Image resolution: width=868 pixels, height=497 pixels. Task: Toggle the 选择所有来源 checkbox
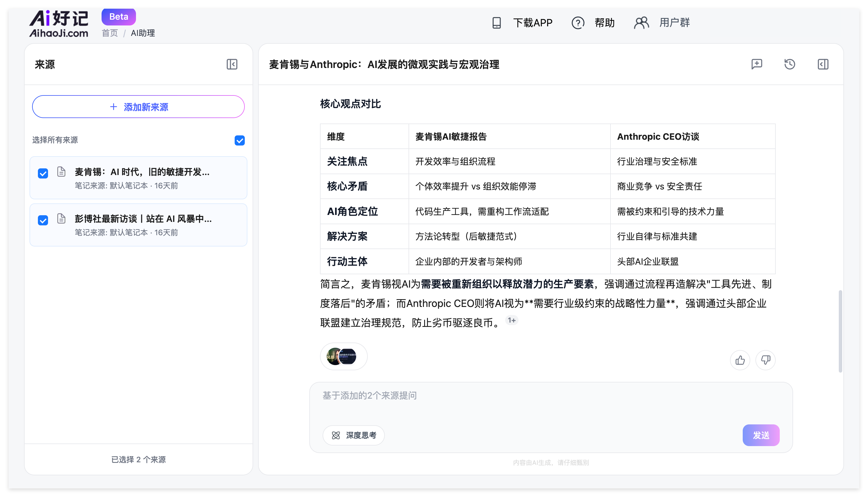coord(240,140)
